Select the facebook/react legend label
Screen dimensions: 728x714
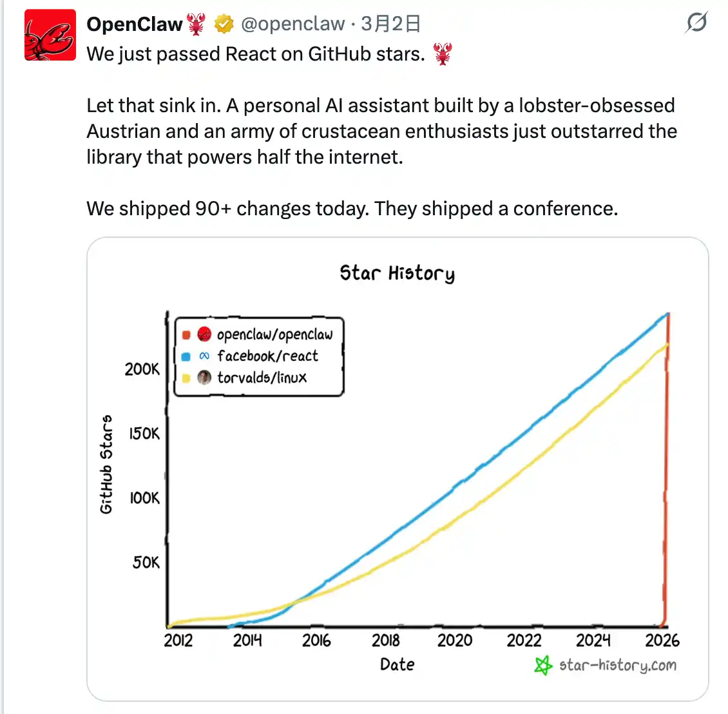(267, 356)
